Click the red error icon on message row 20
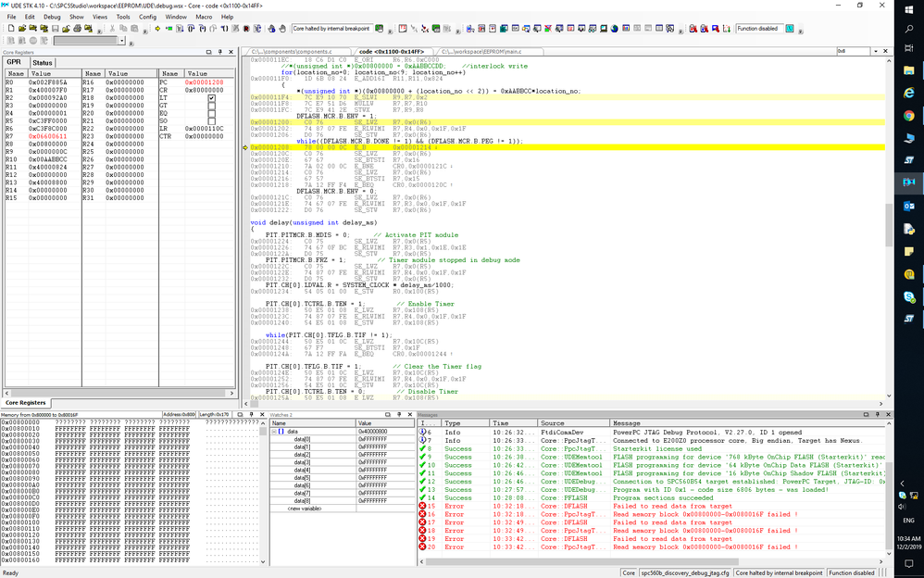This screenshot has width=924, height=578. click(422, 547)
